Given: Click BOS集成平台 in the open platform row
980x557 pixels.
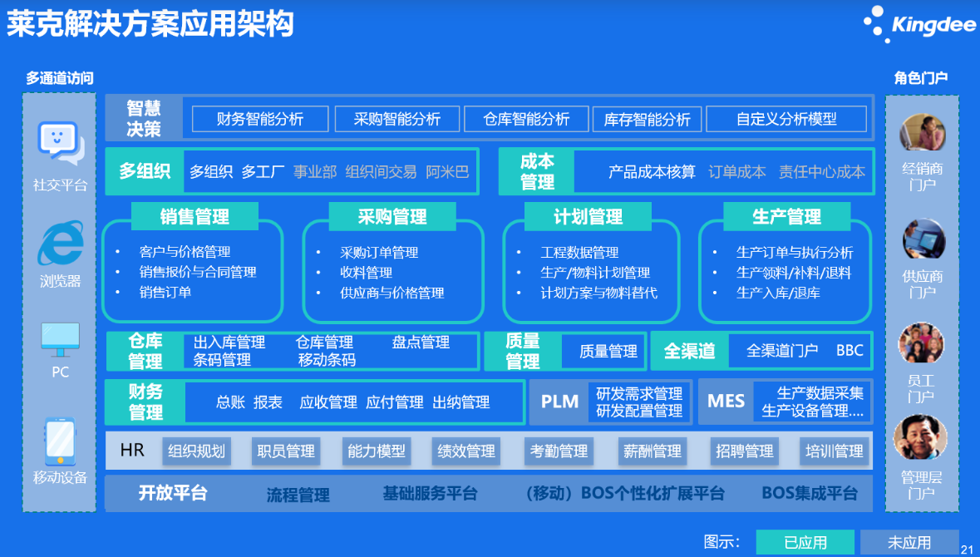Looking at the screenshot, I should point(809,494).
